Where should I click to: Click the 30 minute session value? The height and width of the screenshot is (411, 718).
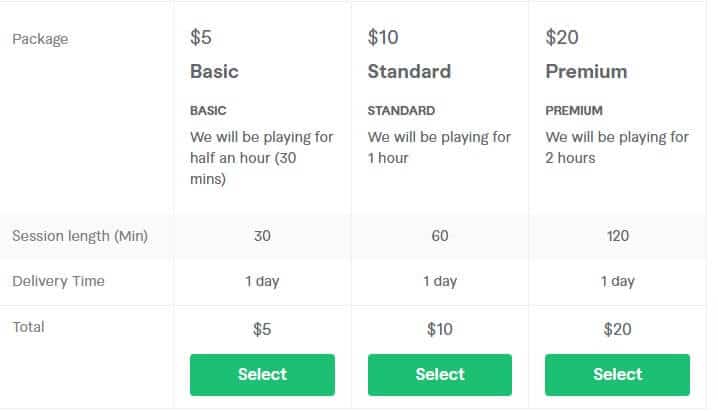click(x=262, y=236)
